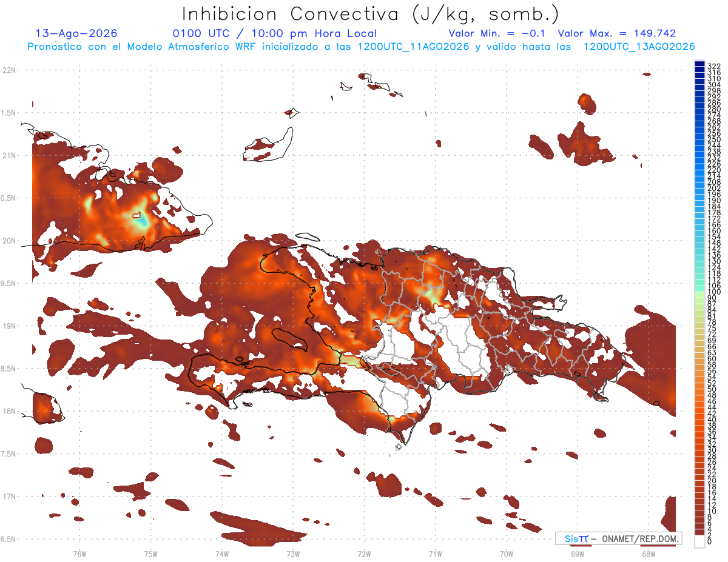Click the latitude label "9.5N"

(8, 283)
